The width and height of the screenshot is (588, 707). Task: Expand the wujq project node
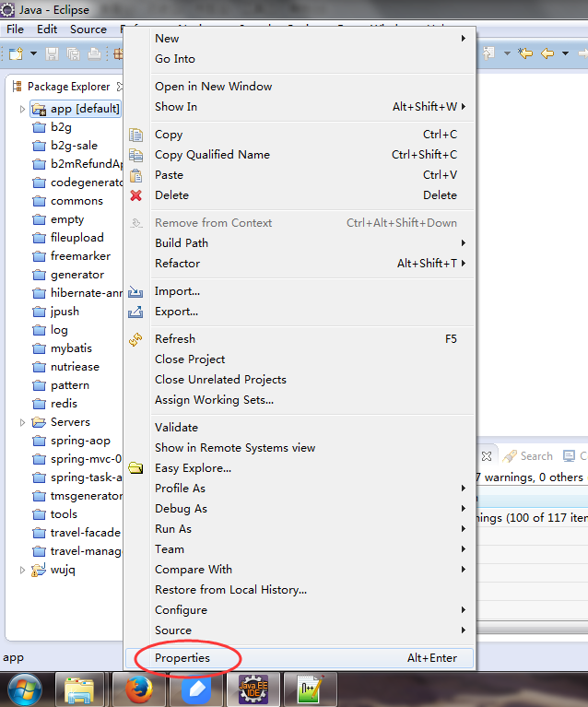coord(22,570)
